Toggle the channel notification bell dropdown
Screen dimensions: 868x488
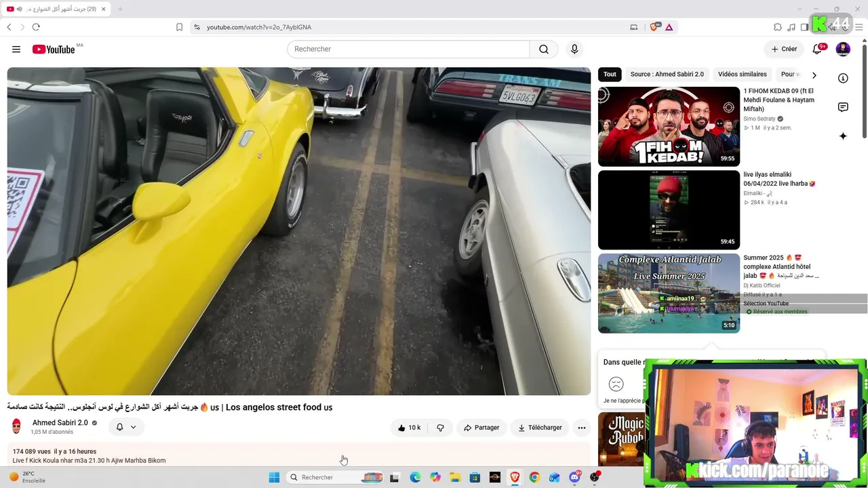point(126,427)
